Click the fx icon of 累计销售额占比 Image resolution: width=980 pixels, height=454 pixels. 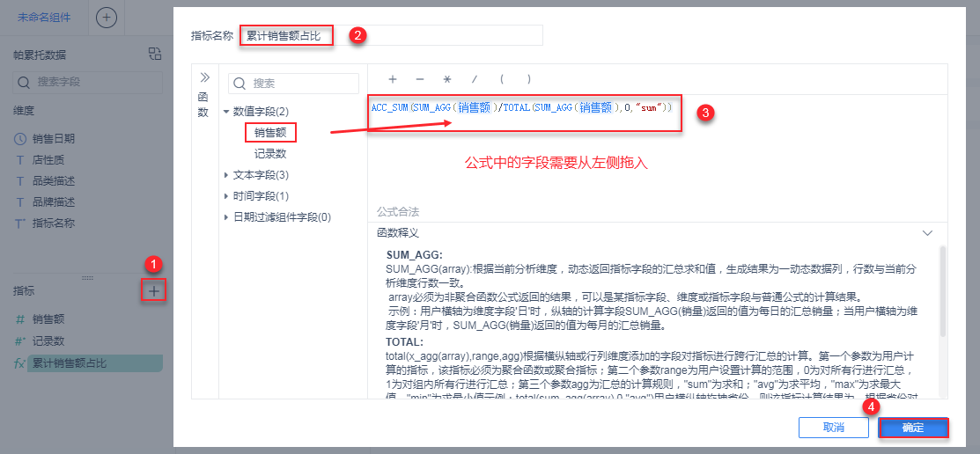[19, 363]
